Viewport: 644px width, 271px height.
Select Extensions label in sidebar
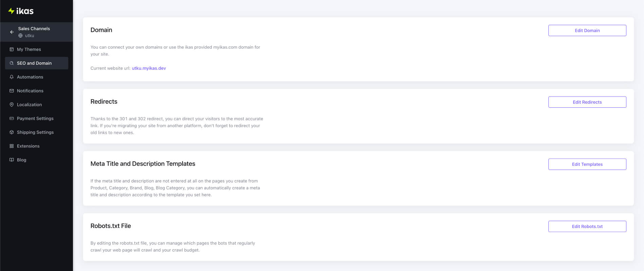tap(28, 146)
